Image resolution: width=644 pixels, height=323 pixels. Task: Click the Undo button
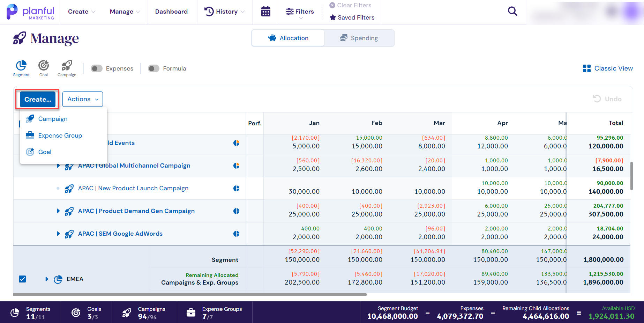tap(607, 99)
